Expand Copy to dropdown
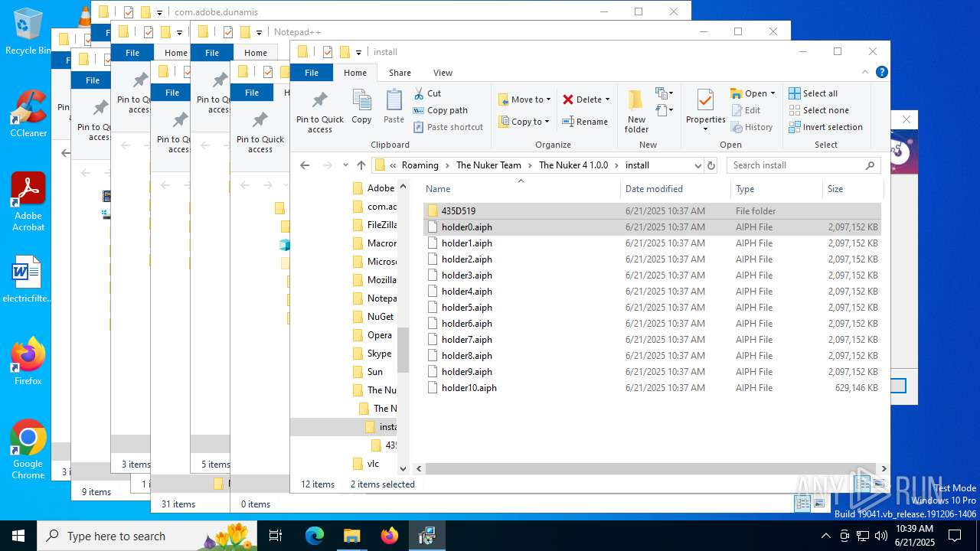 pos(547,122)
